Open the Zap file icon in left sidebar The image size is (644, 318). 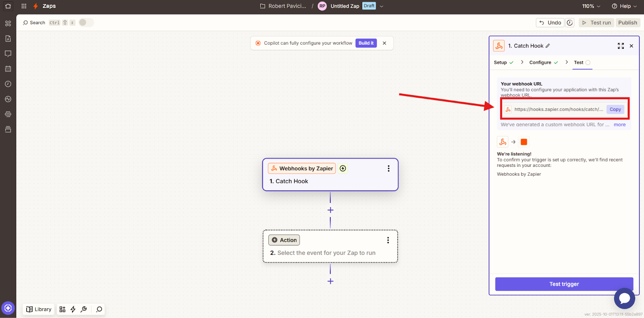click(8, 39)
